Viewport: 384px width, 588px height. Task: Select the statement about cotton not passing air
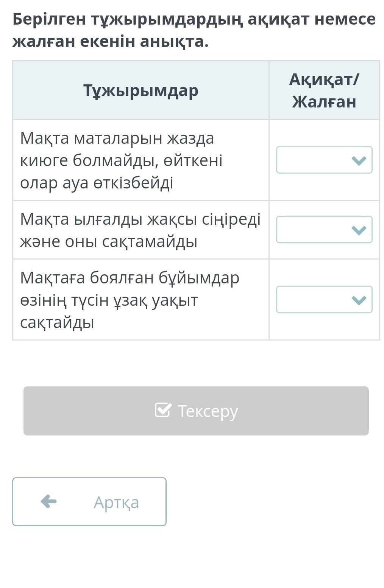(121, 160)
